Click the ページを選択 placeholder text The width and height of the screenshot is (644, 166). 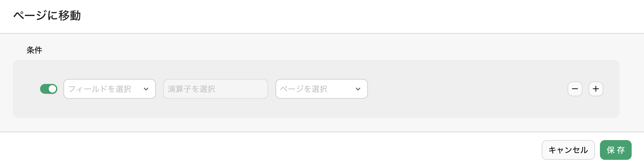[x=304, y=89]
